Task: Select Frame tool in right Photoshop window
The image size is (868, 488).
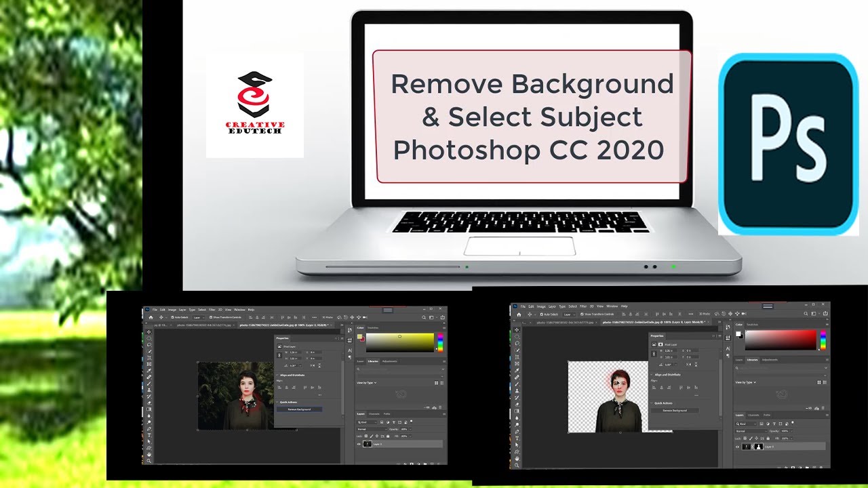Action: coord(517,363)
